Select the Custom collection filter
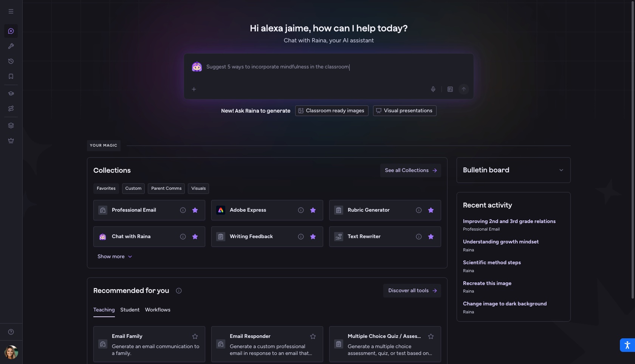The image size is (635, 364). tap(133, 189)
